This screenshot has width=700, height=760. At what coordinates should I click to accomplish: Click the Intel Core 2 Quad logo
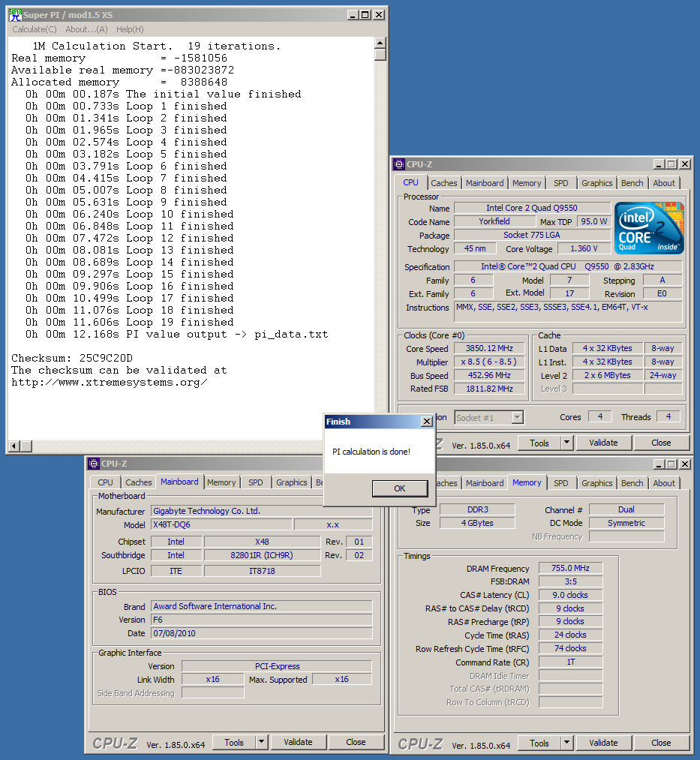point(649,228)
